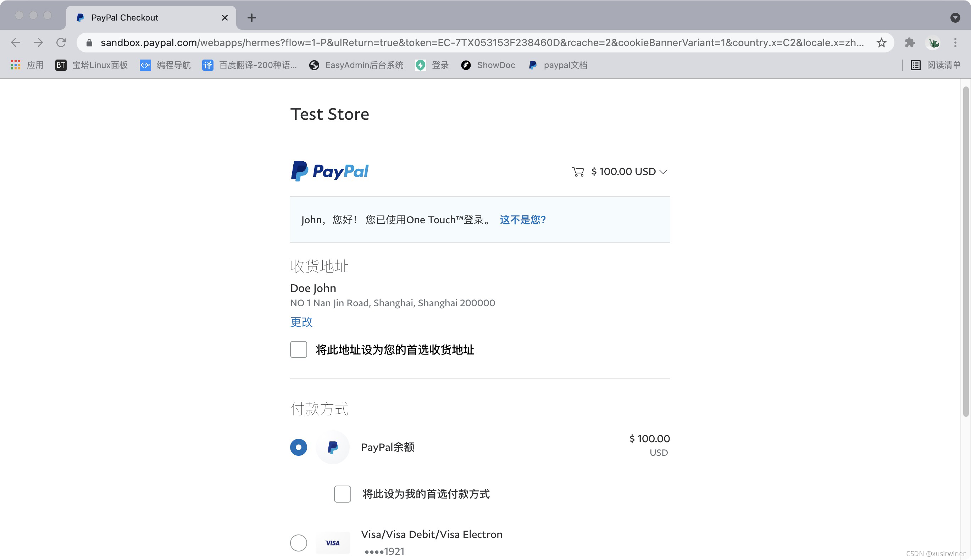This screenshot has width=971, height=560.
Task: Click address NO 1 Nan Jin Road text
Action: click(393, 303)
